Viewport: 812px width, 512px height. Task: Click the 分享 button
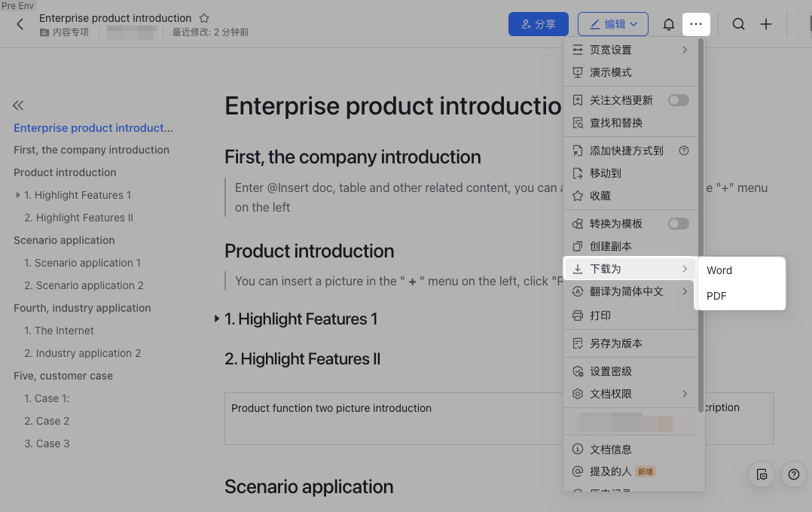[x=539, y=23]
